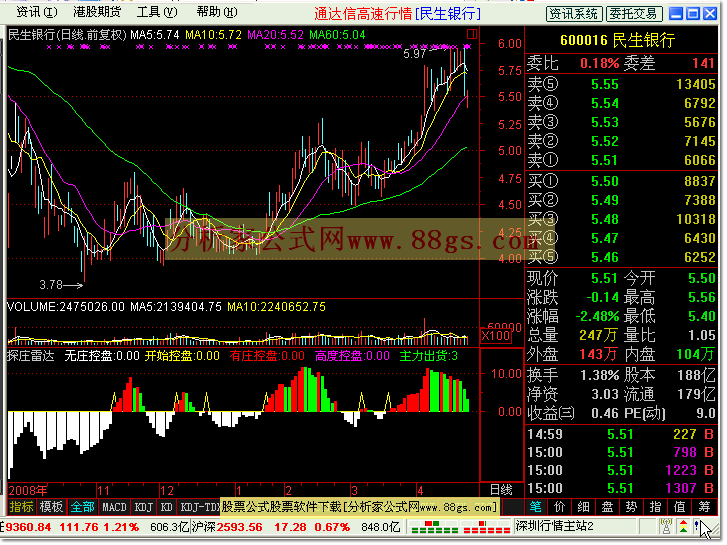Click the 卖⑤ price 5.55 row
Screen dimensions: 727x545
(621, 84)
